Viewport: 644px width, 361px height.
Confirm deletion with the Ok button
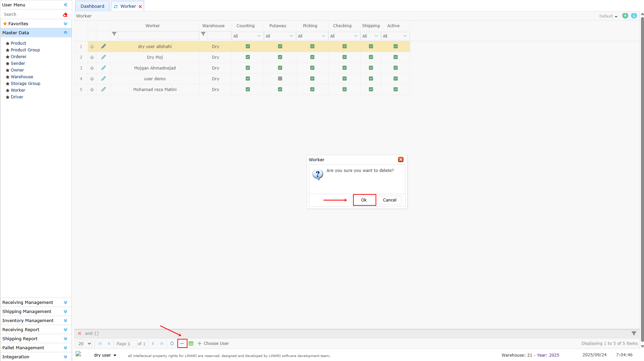(364, 200)
